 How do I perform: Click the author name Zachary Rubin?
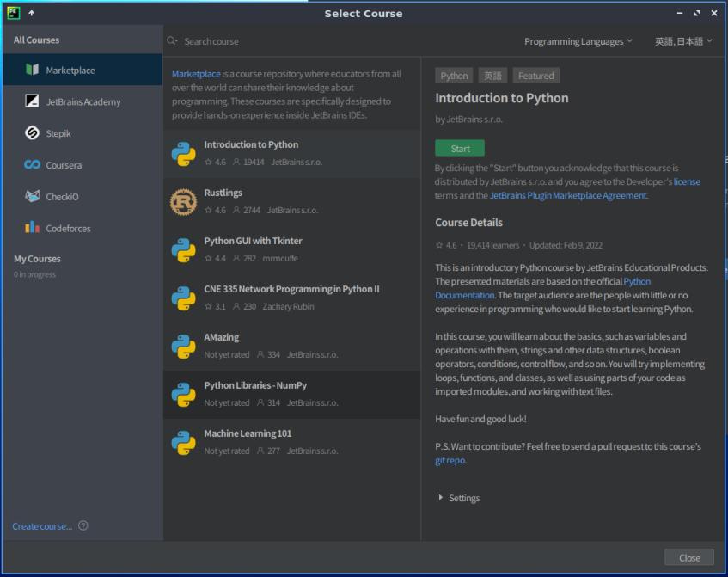pos(288,306)
